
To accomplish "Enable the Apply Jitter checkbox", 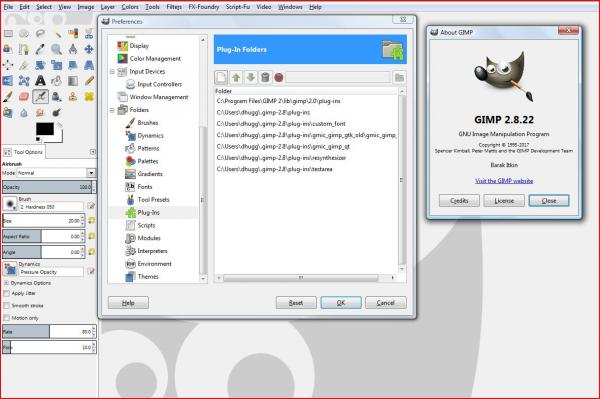I will [7, 293].
